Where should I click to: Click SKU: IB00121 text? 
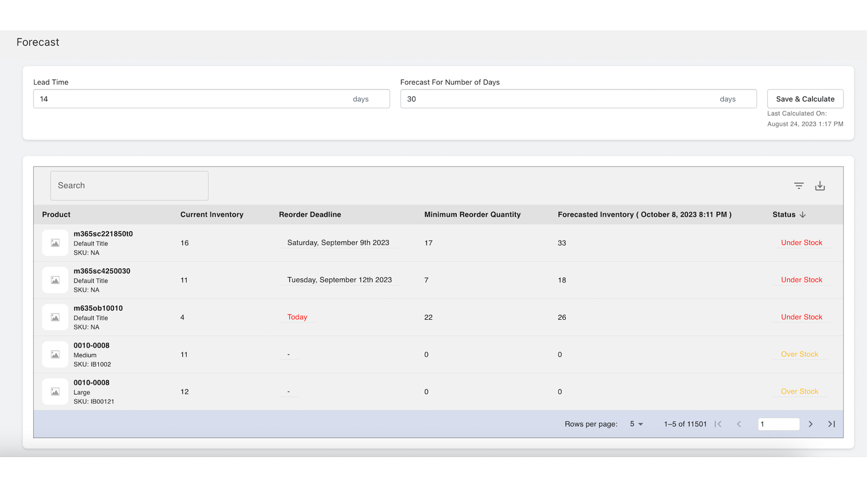94,402
